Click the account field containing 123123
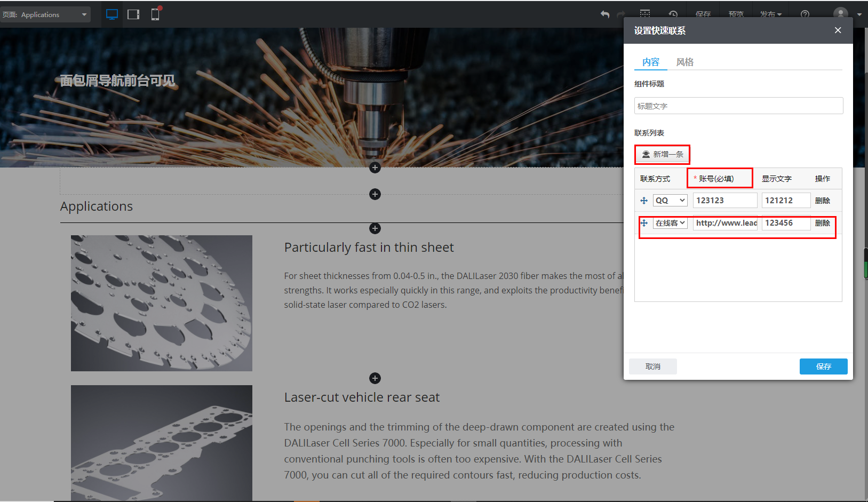Viewport: 868px width, 502px height. click(724, 201)
